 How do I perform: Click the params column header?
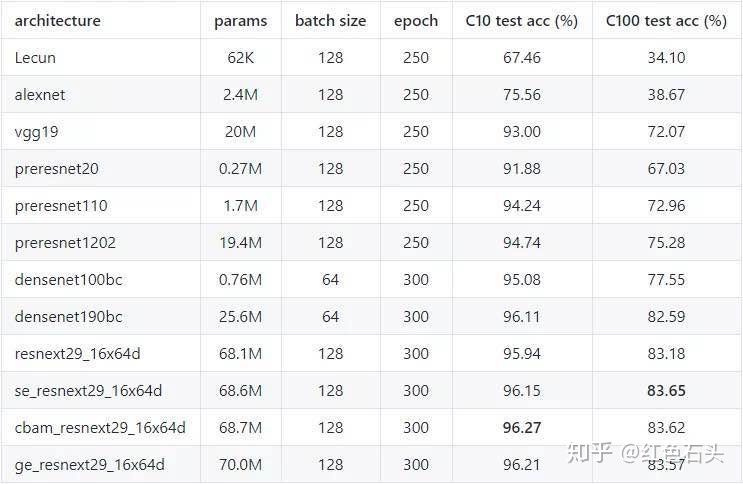click(x=240, y=20)
